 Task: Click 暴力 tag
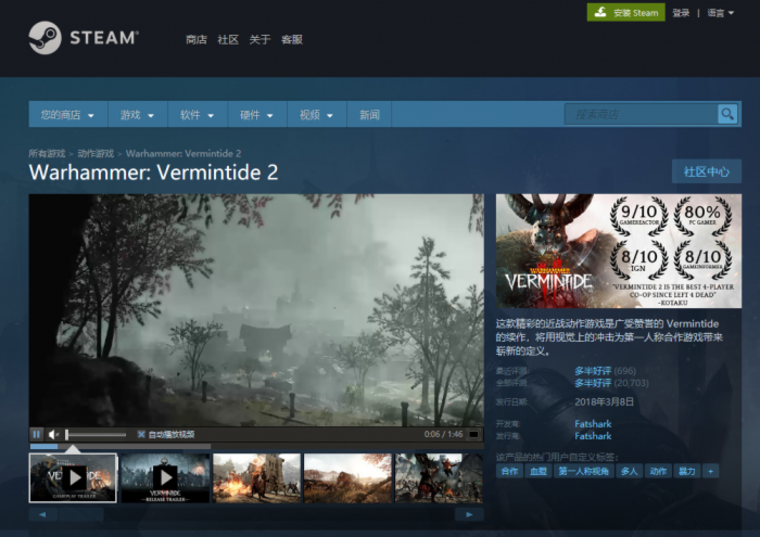[x=686, y=471]
